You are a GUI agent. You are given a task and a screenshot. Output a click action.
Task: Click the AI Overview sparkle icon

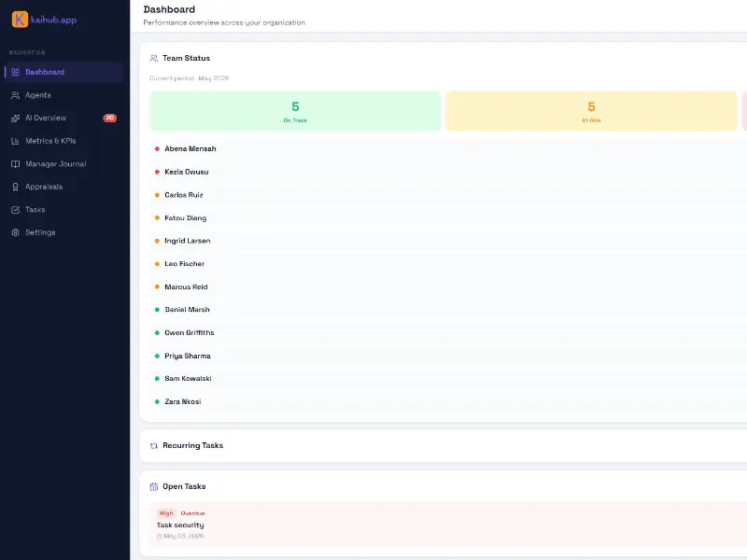[15, 119]
